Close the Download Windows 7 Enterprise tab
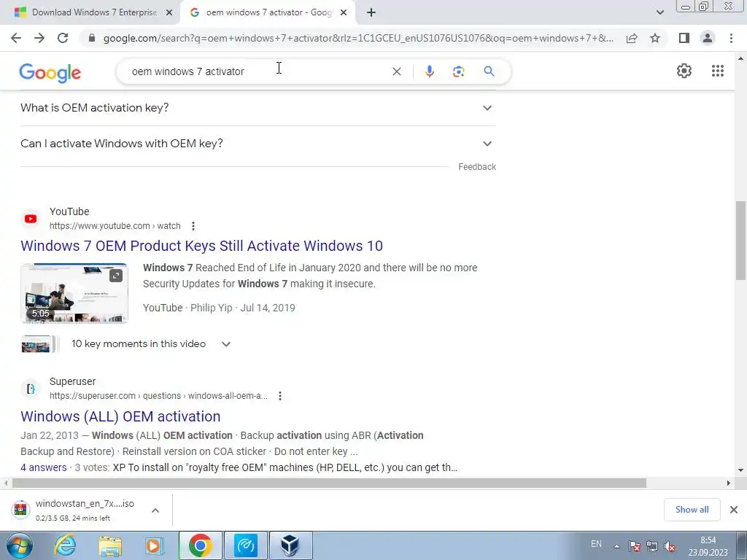Image resolution: width=747 pixels, height=560 pixels. coord(169,12)
